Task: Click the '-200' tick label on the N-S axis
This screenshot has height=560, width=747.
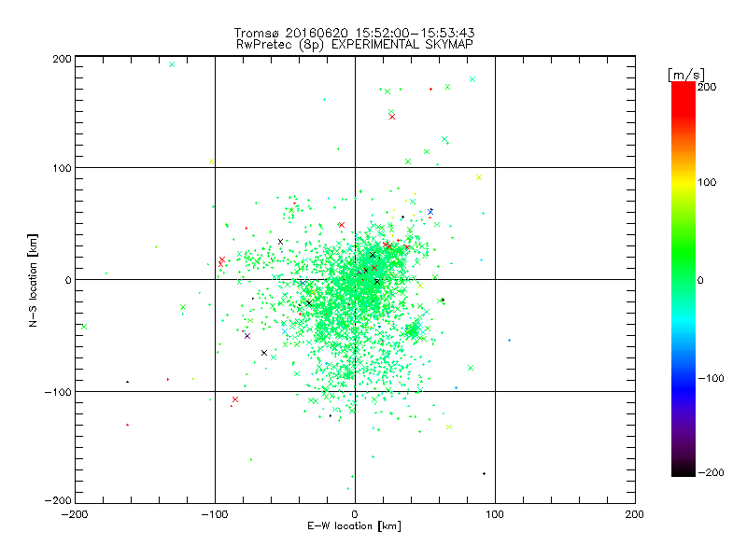Action: coord(58,500)
